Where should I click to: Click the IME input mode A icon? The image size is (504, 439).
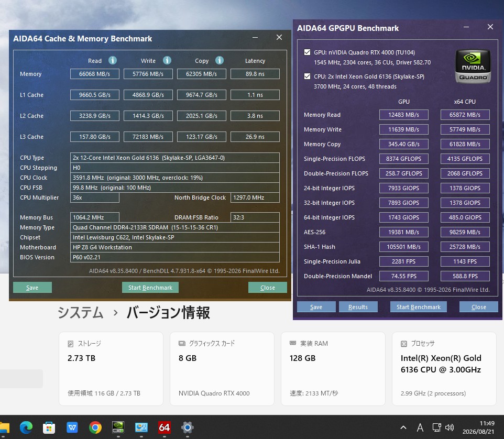(x=420, y=427)
